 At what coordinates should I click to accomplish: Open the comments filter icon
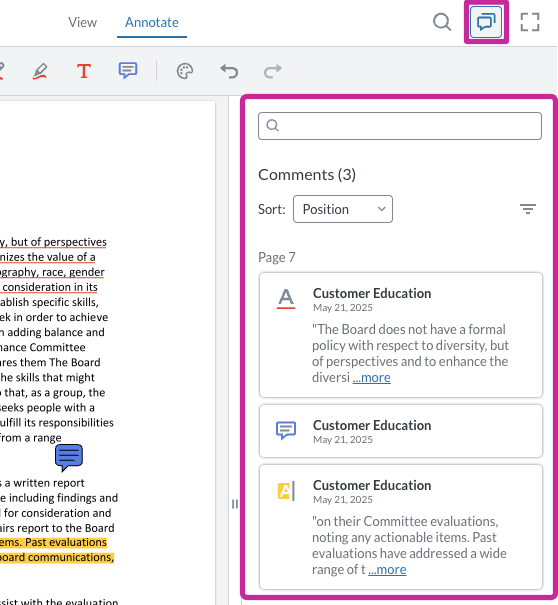click(528, 209)
